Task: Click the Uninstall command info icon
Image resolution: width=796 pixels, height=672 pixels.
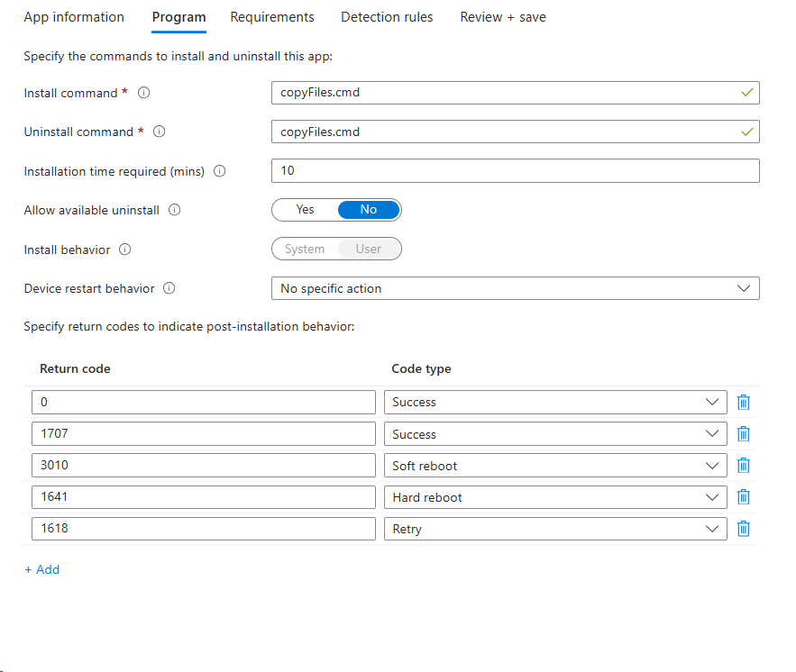Action: click(x=159, y=132)
